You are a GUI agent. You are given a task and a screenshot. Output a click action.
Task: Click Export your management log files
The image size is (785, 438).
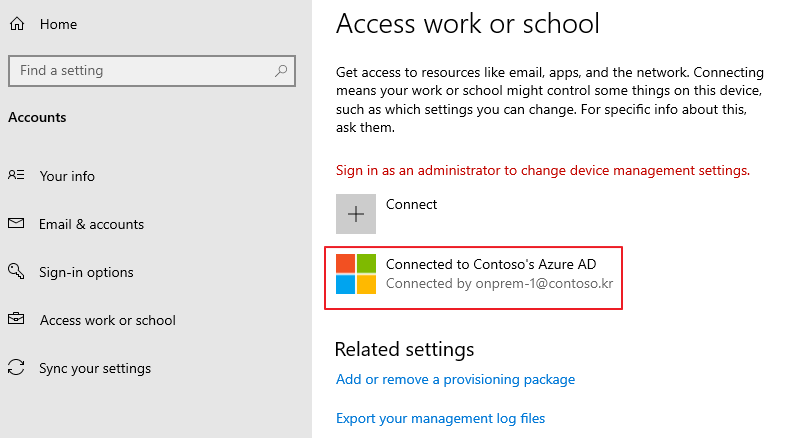[x=440, y=418]
